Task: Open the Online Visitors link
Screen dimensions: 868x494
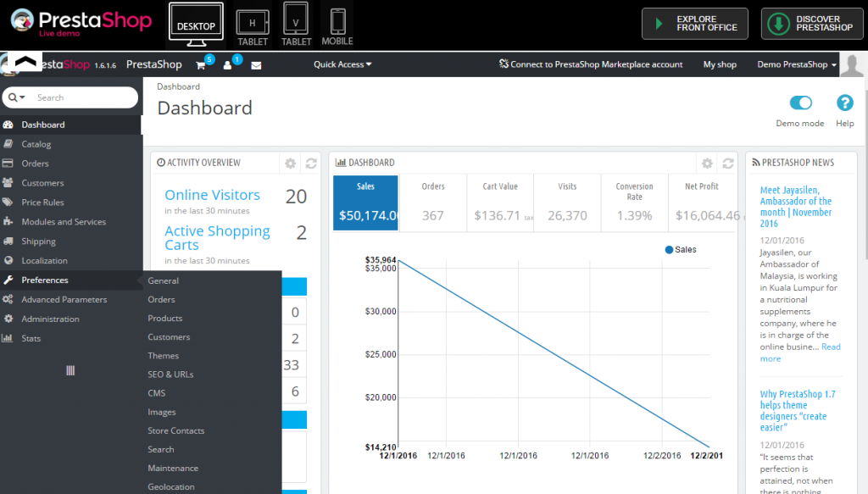Action: (212, 195)
